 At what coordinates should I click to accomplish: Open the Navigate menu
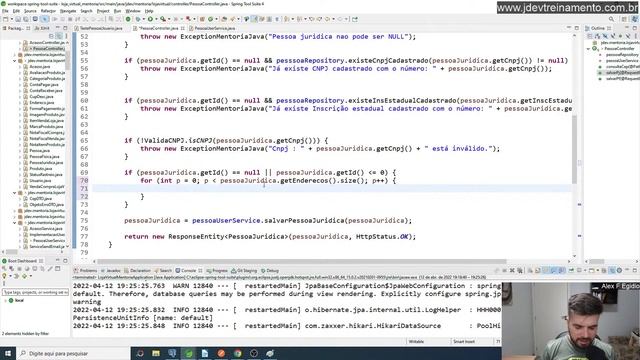[68, 11]
